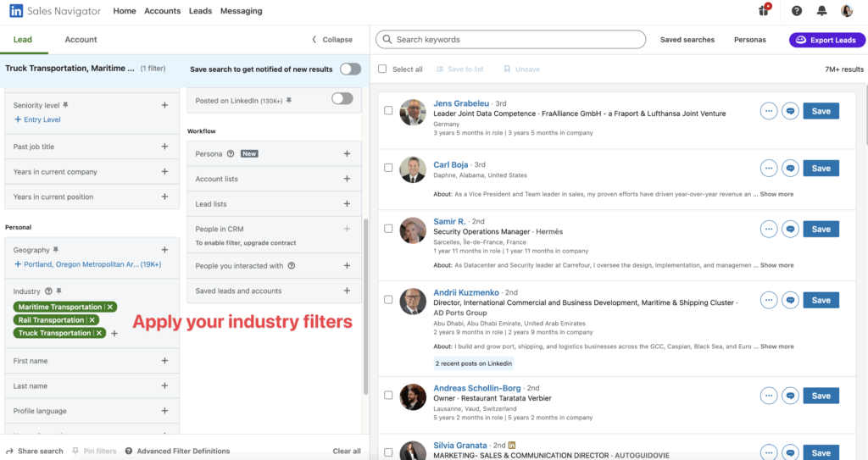Expand Years in current position filter
Screen dimensions: 868x460
[164, 197]
